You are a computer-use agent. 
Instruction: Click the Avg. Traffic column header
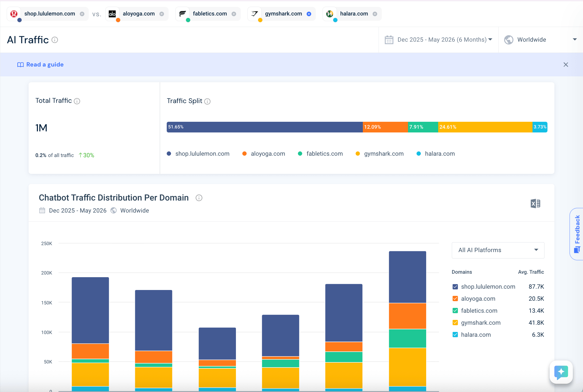[x=531, y=272]
